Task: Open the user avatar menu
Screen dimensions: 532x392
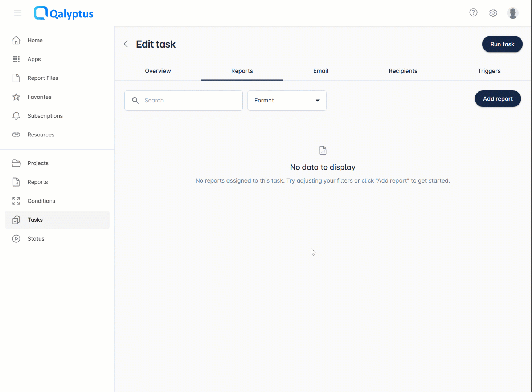Action: coord(512,13)
